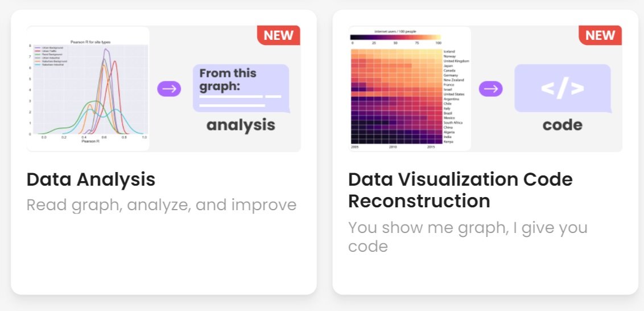Click the purple arrow icon in Data Analysis card
Screen dimensions: 644x311
169,89
